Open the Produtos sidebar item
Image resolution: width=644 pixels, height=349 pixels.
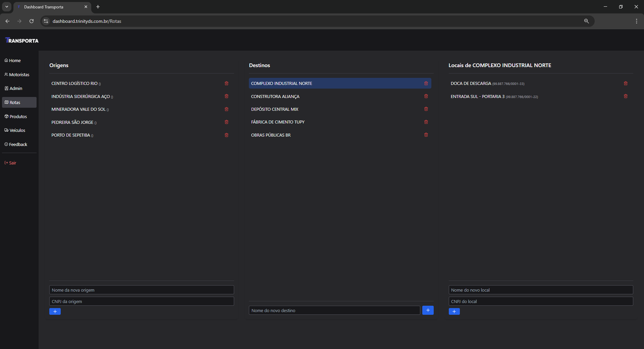click(18, 116)
